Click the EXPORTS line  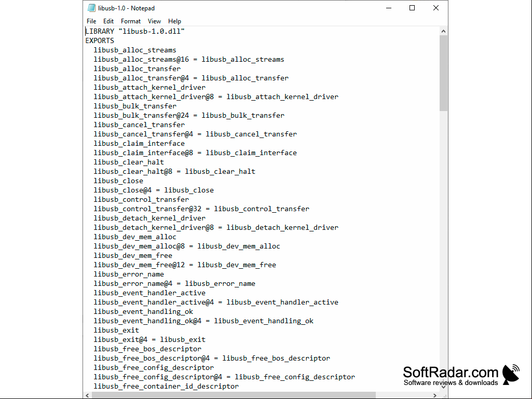click(100, 40)
